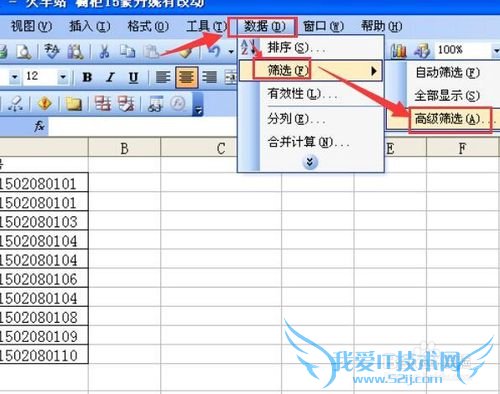The width and height of the screenshot is (500, 394).
Task: Click the font size field showing 12
Action: 40,77
